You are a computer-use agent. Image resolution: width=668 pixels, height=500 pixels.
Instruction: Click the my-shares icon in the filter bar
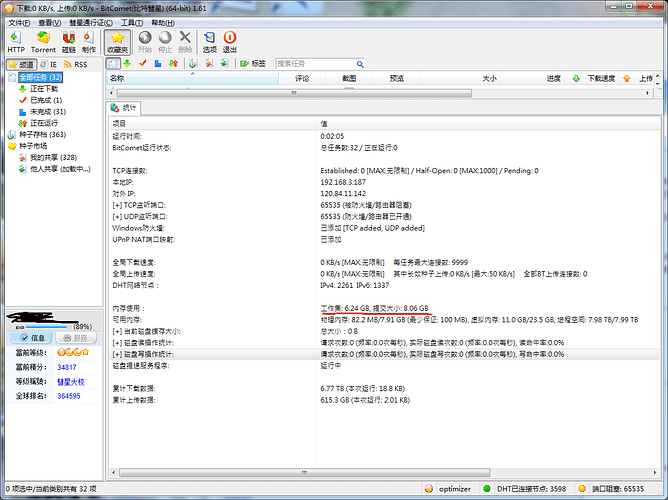click(x=209, y=63)
